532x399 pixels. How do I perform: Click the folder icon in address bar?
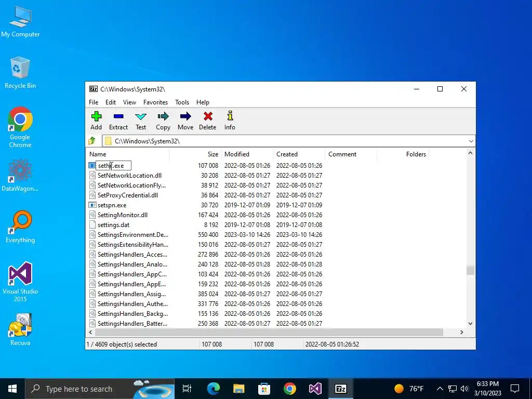108,141
